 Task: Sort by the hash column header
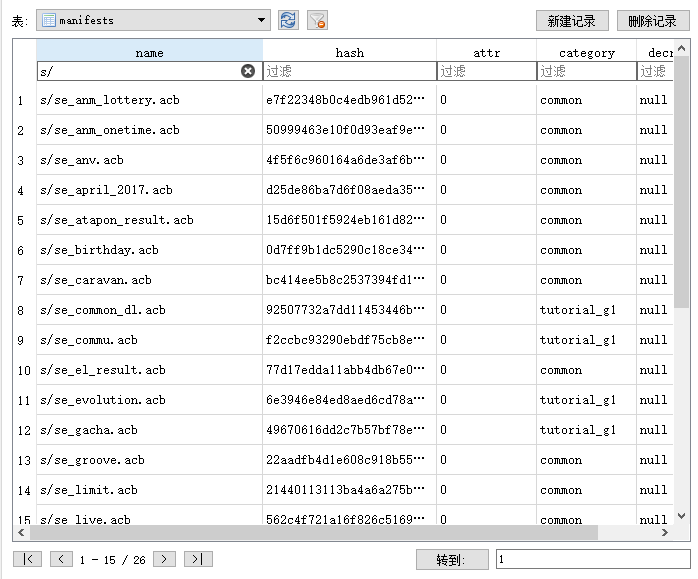point(349,52)
